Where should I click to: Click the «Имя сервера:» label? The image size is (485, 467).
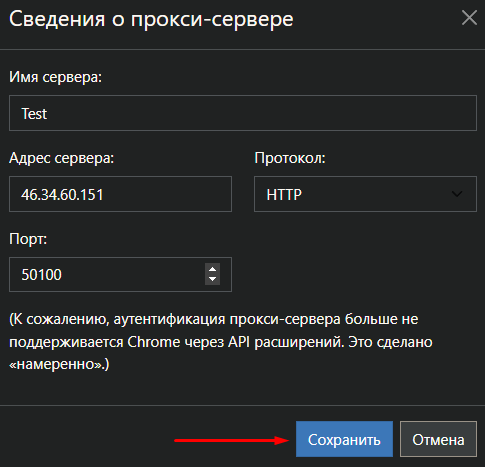(55, 77)
